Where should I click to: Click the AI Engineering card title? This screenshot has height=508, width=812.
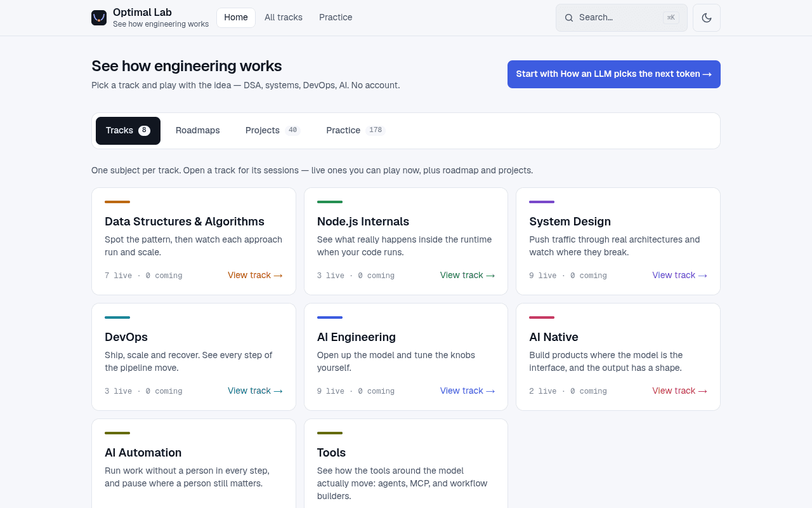click(357, 337)
